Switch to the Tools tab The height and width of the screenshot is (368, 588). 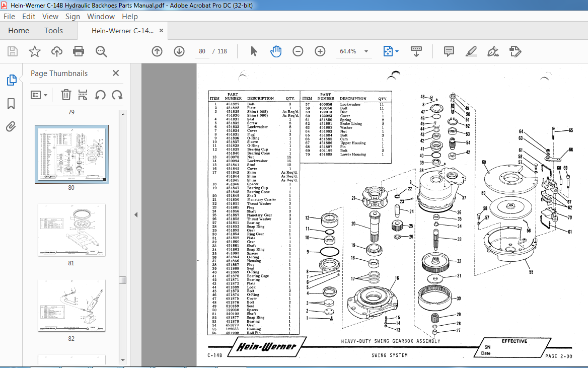point(54,31)
